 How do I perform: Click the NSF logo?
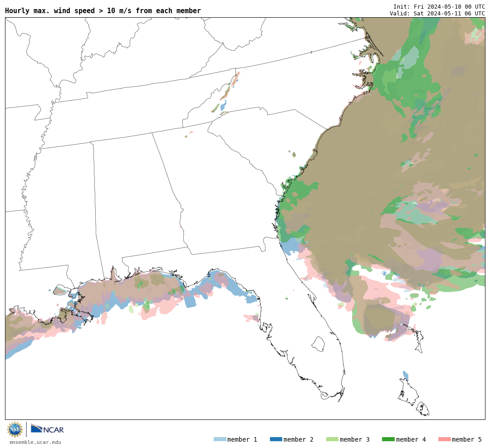[x=15, y=429]
